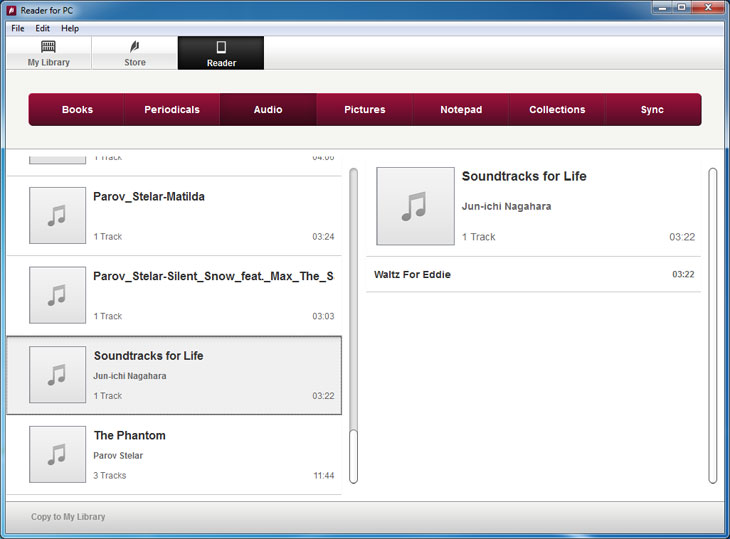Open the Edit menu
This screenshot has width=730, height=539.
[43, 29]
